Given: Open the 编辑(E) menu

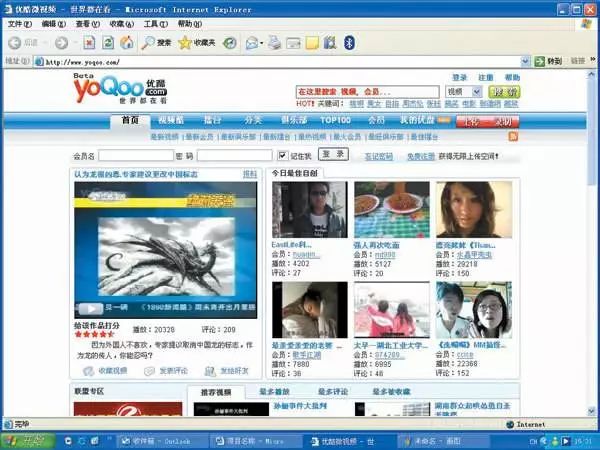Looking at the screenshot, I should click(54, 24).
